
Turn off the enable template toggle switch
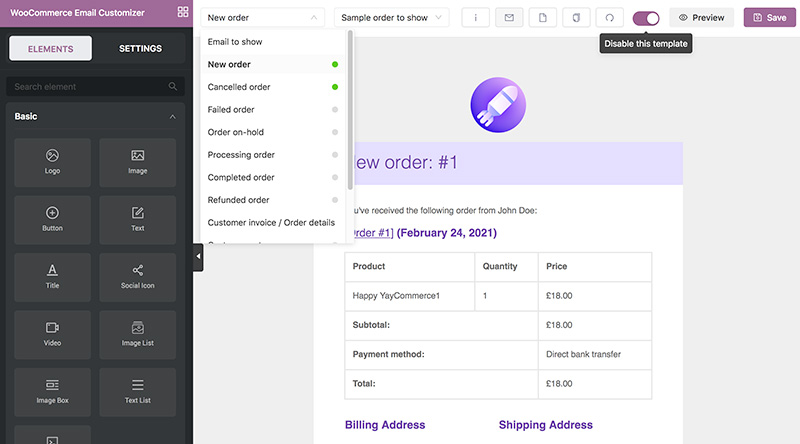(646, 18)
